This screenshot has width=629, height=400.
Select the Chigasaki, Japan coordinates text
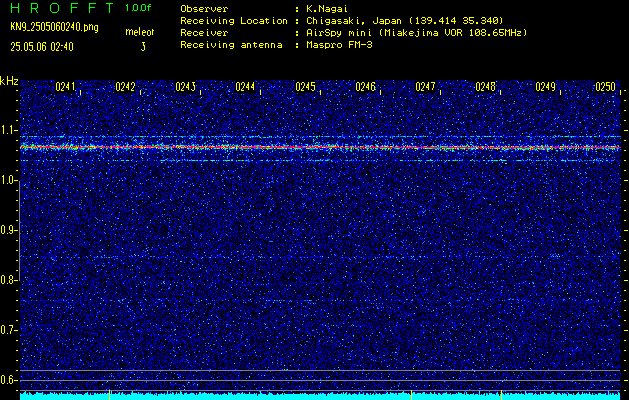[x=404, y=21]
